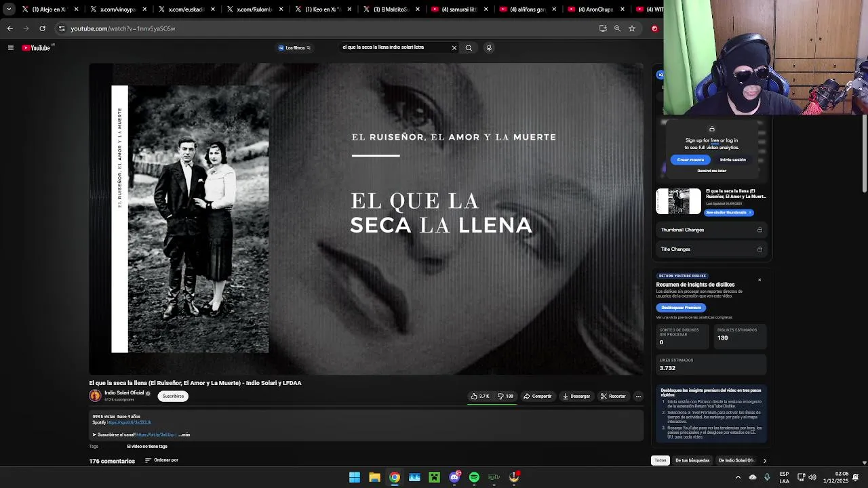Screen dimensions: 868x488
Task: Switch to '(4) samurai litt' YouTube tab
Action: tap(458, 9)
